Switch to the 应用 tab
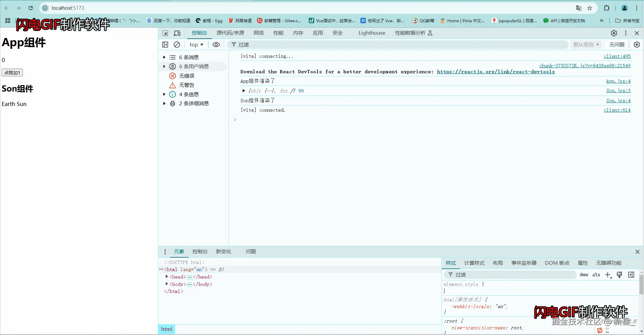Screen dimensions: 644x335 (x=318, y=33)
